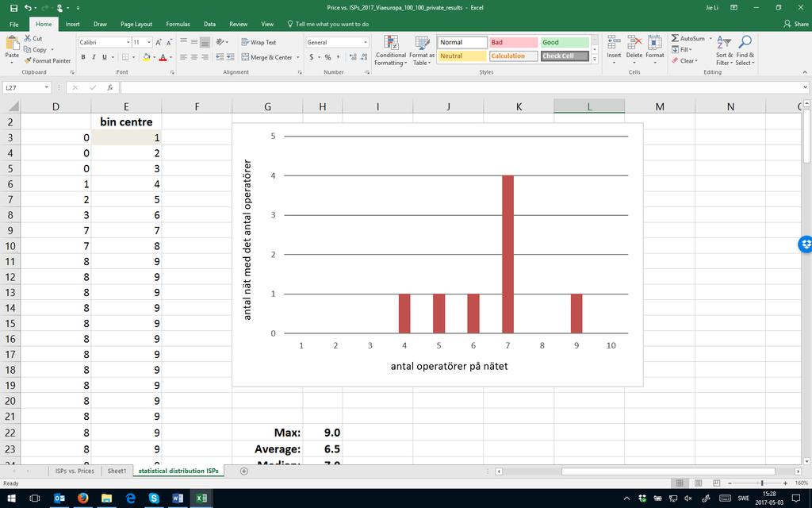812x508 pixels.
Task: Click the Dropbox badge at right edge
Action: coord(806,244)
